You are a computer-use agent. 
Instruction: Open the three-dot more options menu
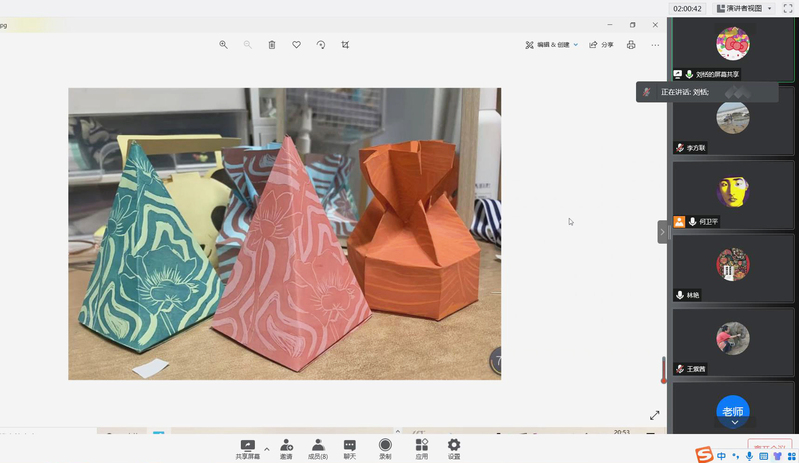pos(655,45)
